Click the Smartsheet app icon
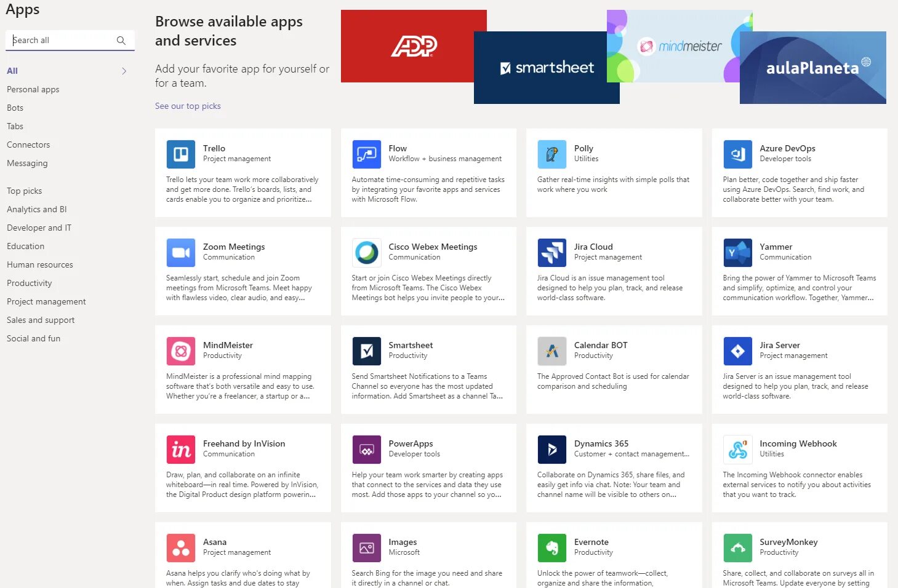This screenshot has width=898, height=588. 366,351
